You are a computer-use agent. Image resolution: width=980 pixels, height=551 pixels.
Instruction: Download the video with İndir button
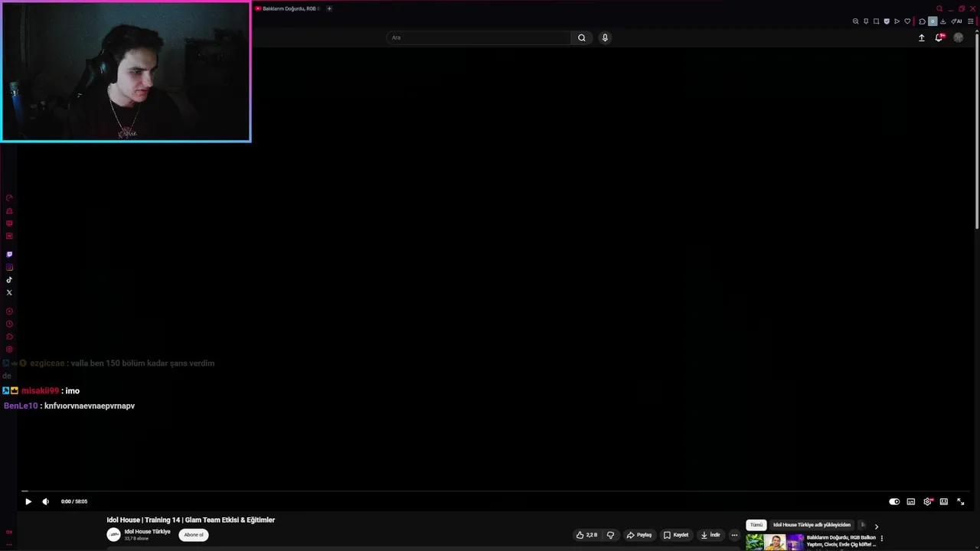click(710, 535)
